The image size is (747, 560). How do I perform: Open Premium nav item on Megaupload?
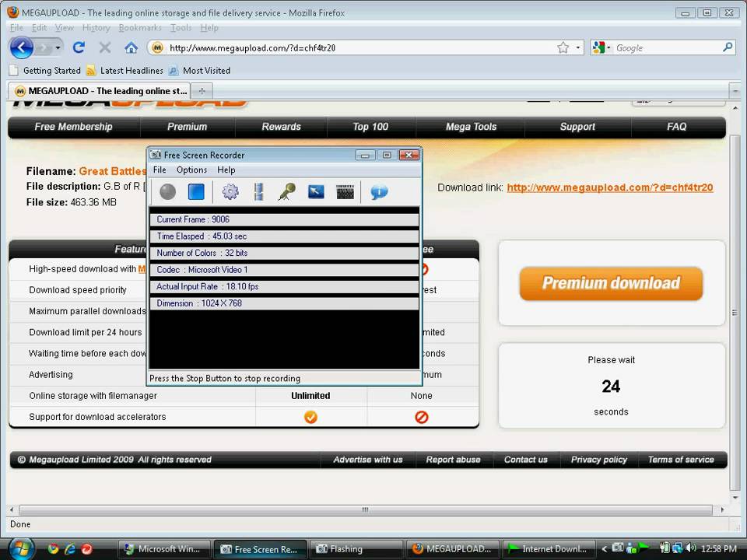tap(188, 127)
